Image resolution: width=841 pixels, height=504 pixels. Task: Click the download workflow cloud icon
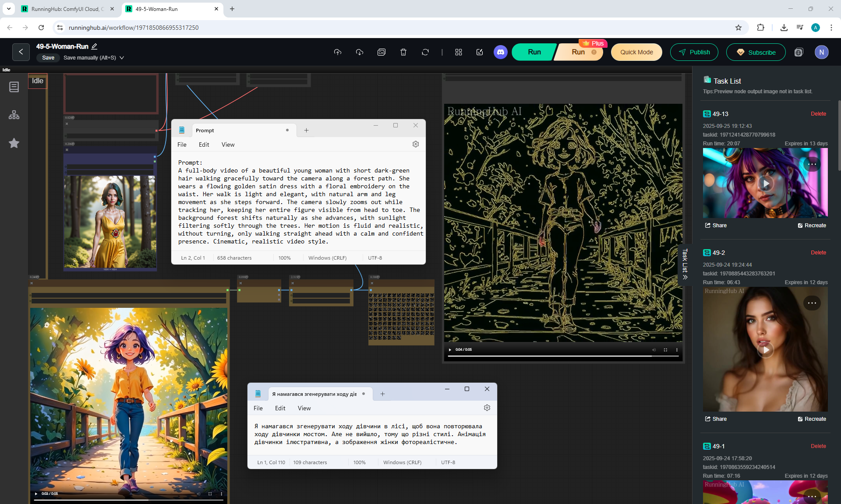tap(360, 52)
